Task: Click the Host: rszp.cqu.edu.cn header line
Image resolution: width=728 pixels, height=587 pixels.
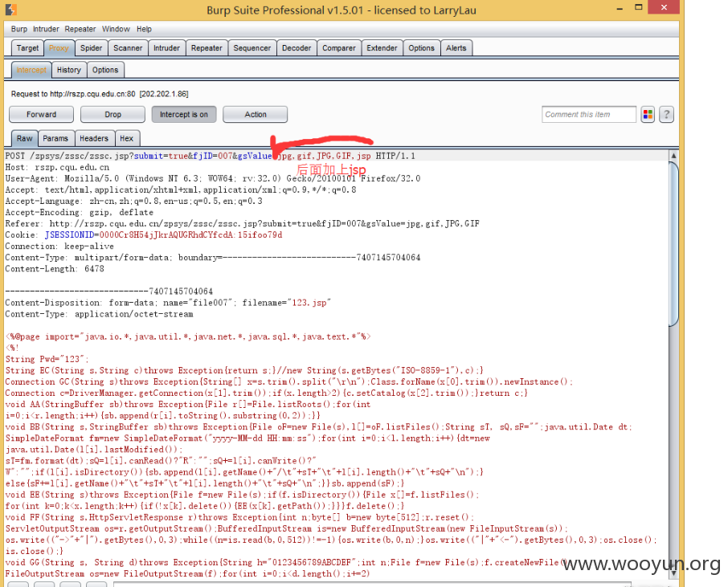Action: [x=57, y=167]
